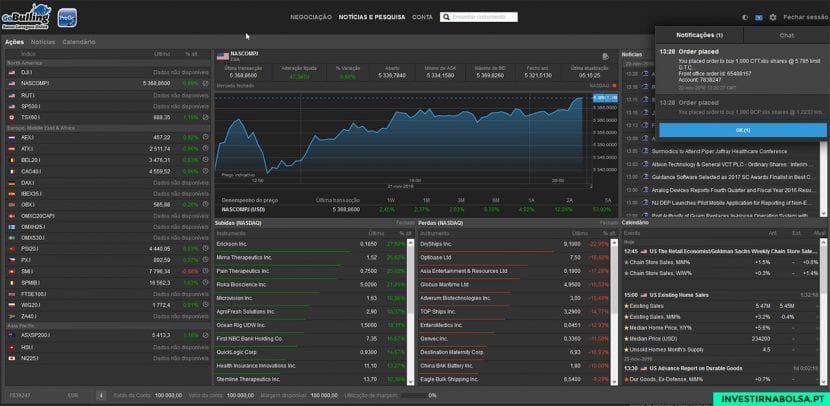Click the clock icon on ATX.I row
This screenshot has width=830, height=406.
tap(205, 148)
